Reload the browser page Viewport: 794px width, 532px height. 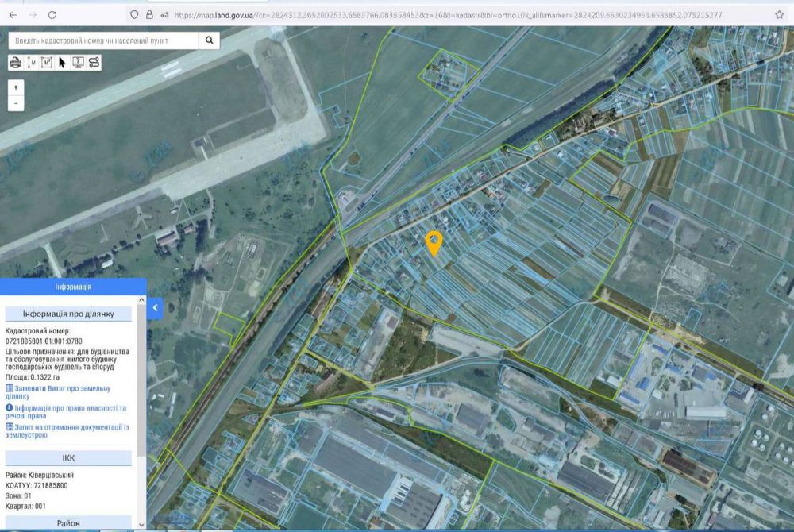(x=52, y=15)
